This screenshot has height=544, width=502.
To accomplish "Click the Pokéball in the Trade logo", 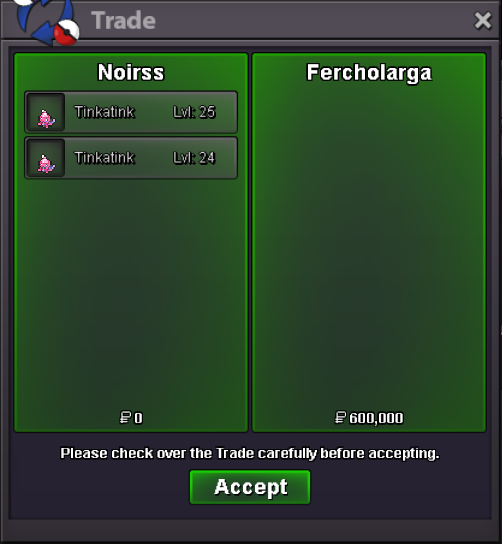I will [66, 32].
